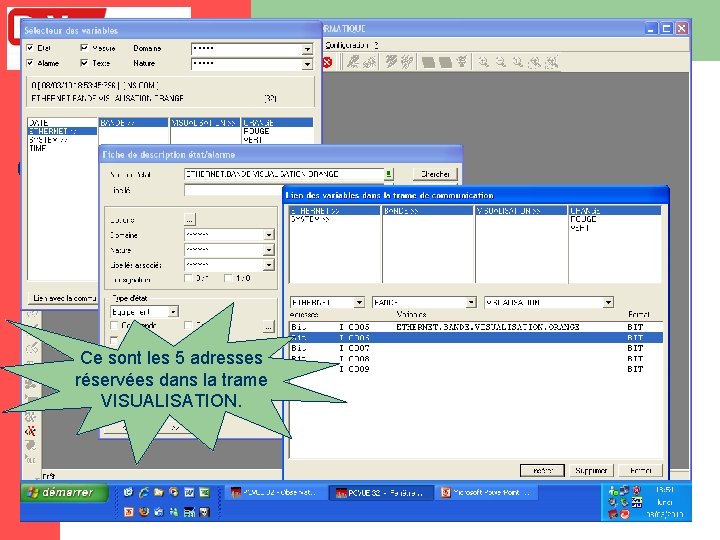Image resolution: width=720 pixels, height=540 pixels.
Task: Select the Bit I 0008 address row
Action: (x=476, y=359)
